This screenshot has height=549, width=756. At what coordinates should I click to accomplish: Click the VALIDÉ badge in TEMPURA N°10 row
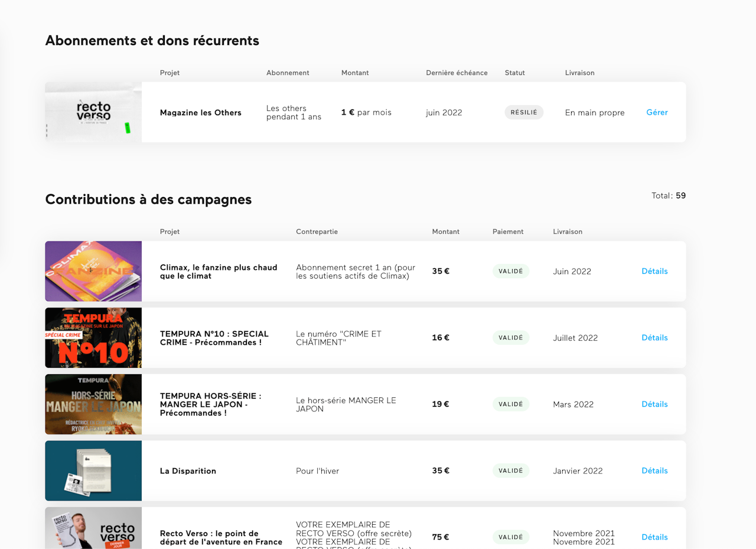[511, 338]
